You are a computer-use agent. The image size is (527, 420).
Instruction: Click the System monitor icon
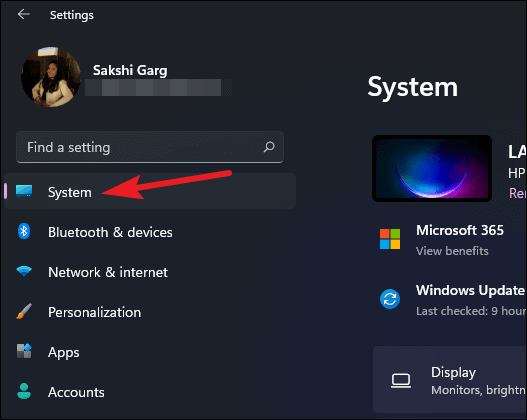pyautogui.click(x=24, y=191)
